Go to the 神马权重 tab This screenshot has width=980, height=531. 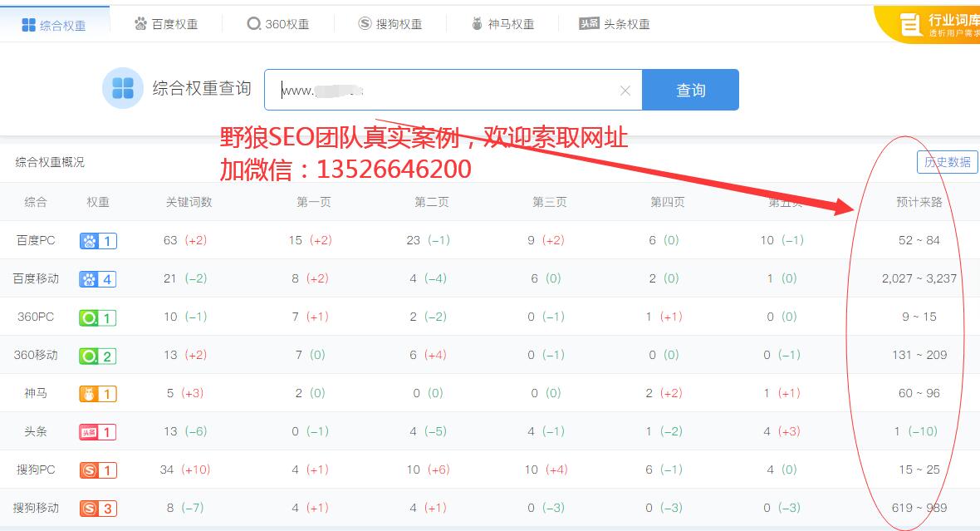502,24
